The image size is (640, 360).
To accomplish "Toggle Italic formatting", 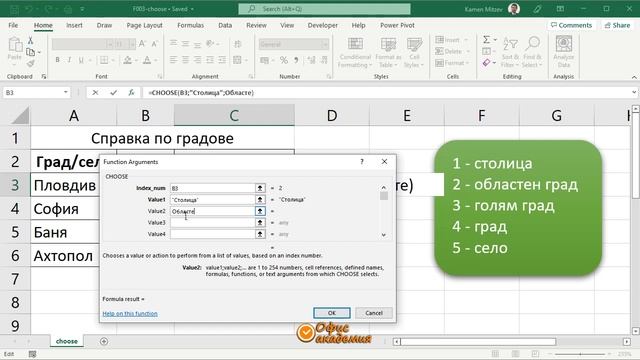I will [69, 60].
